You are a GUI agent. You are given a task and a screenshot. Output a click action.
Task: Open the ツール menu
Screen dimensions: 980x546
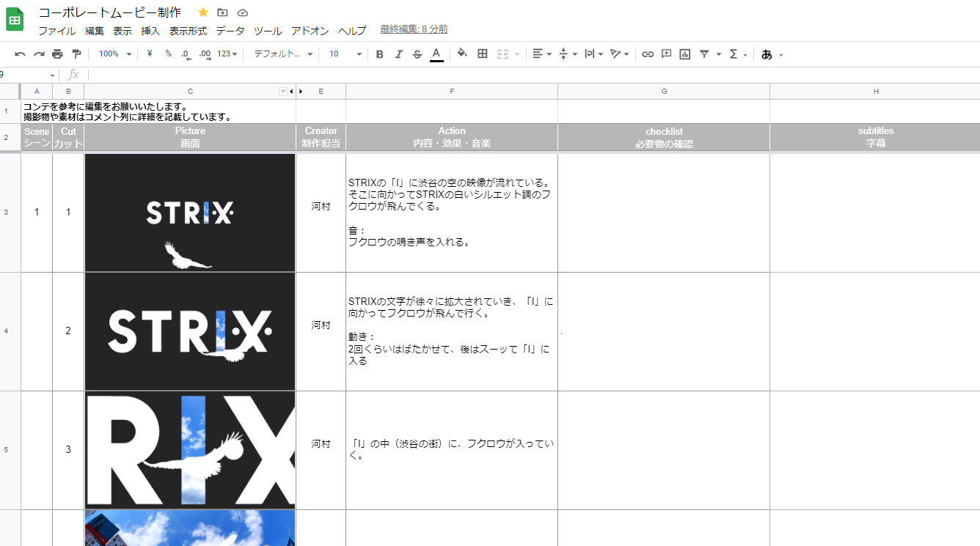[268, 31]
